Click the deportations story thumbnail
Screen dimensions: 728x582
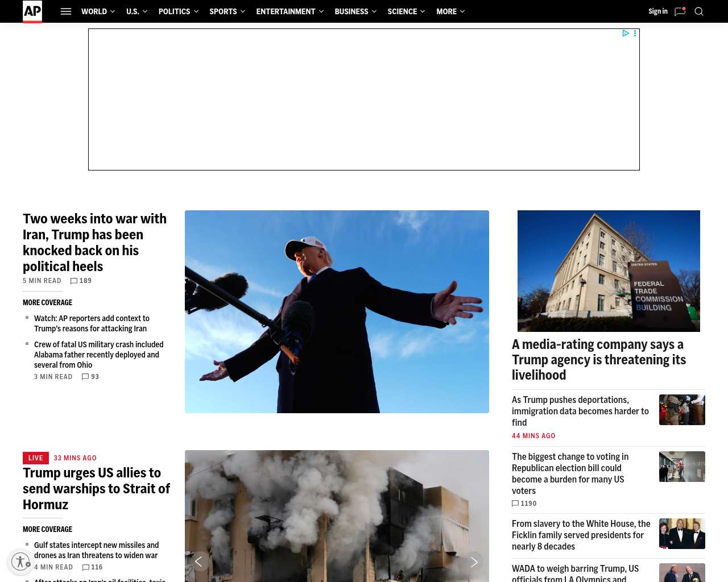(682, 410)
